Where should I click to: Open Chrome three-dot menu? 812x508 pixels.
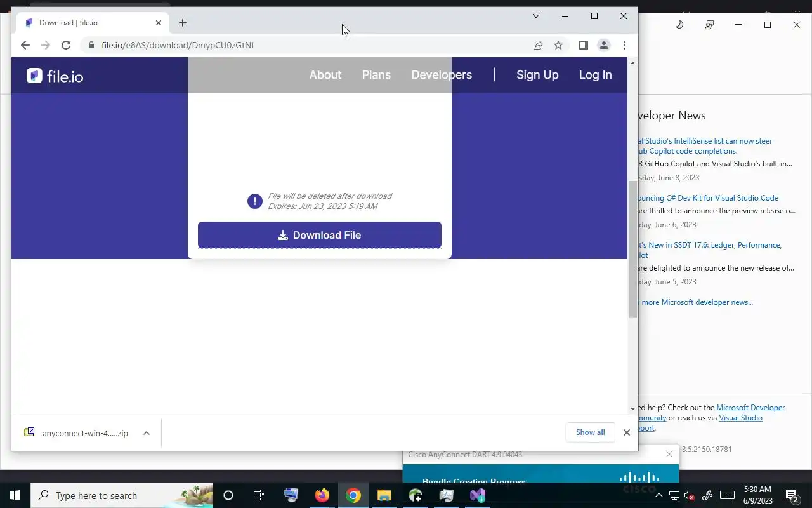point(624,45)
